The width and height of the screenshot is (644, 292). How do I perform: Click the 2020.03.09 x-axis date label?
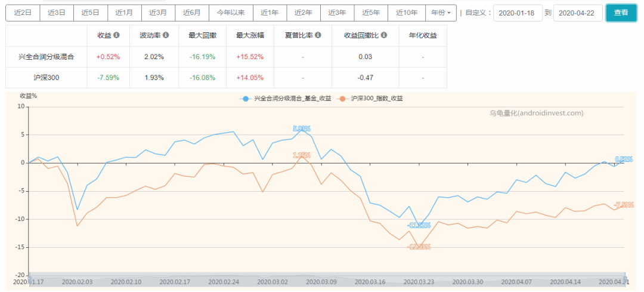click(x=321, y=282)
